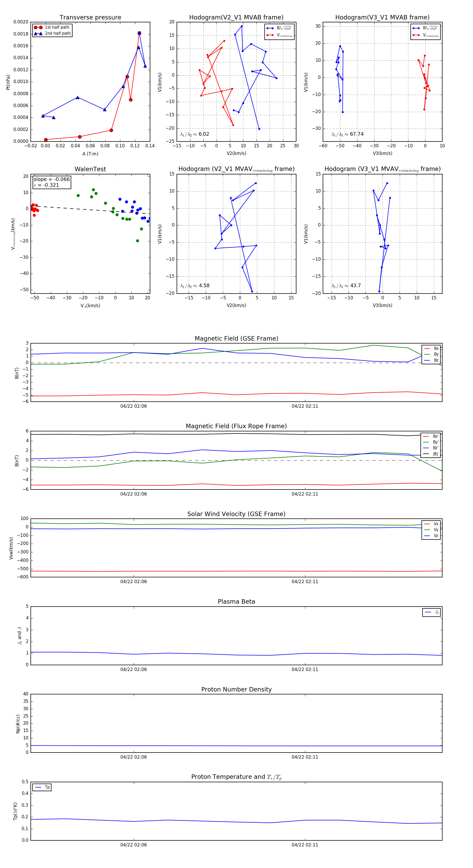
Task: Click the "B/√μ0ρ" legend entry in V2_V1 MVAB hodogram
Action: pos(279,28)
